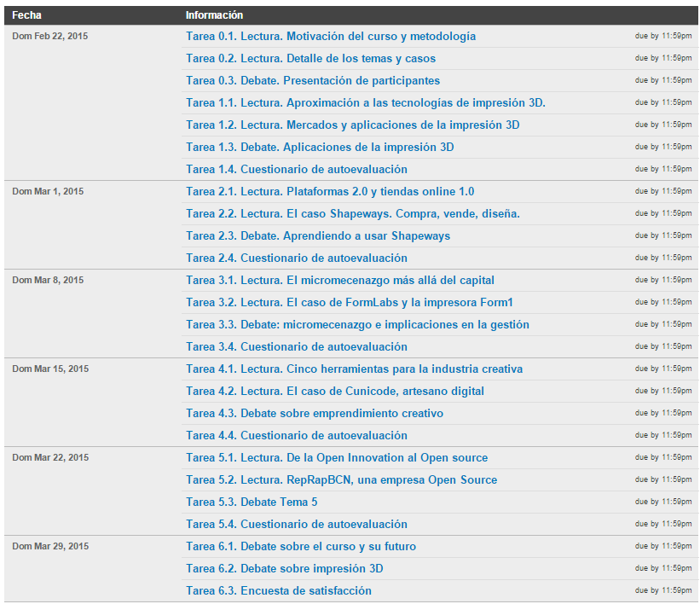Screen dimensions: 700x604
Task: Click Tarea 2.2 El caso Shapeways
Action: click(x=353, y=214)
